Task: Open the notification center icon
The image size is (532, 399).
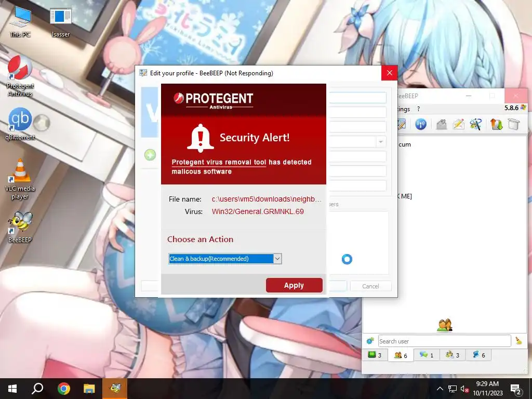Action: coord(515,389)
